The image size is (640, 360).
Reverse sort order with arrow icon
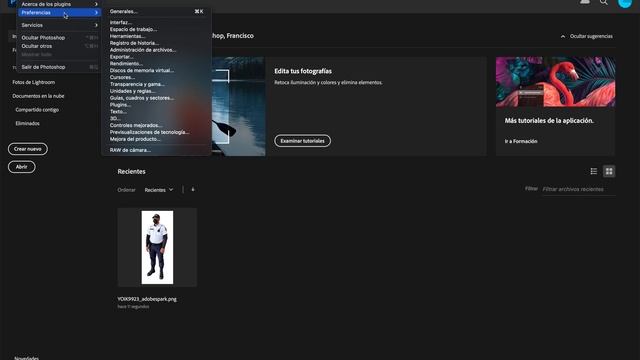(x=193, y=189)
